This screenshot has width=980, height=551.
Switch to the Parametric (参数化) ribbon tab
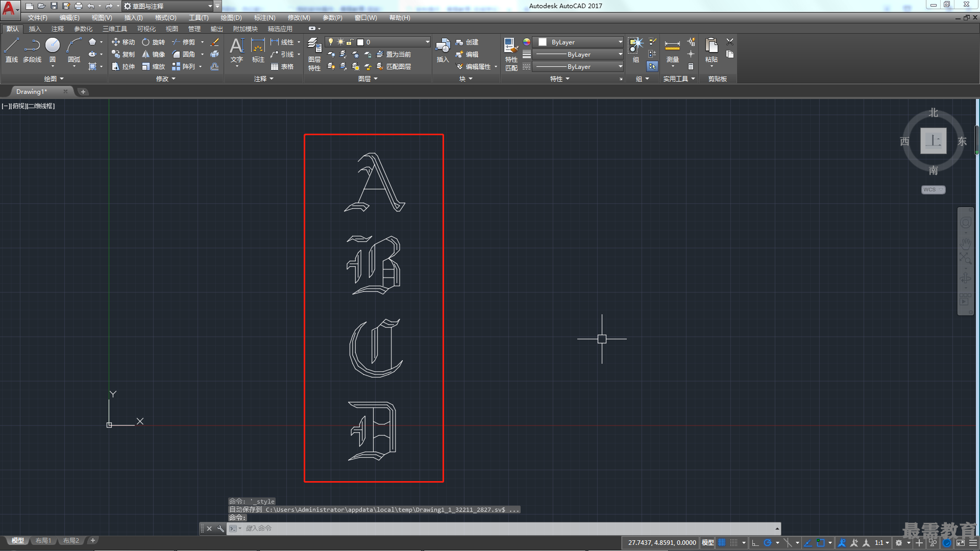[x=83, y=29]
